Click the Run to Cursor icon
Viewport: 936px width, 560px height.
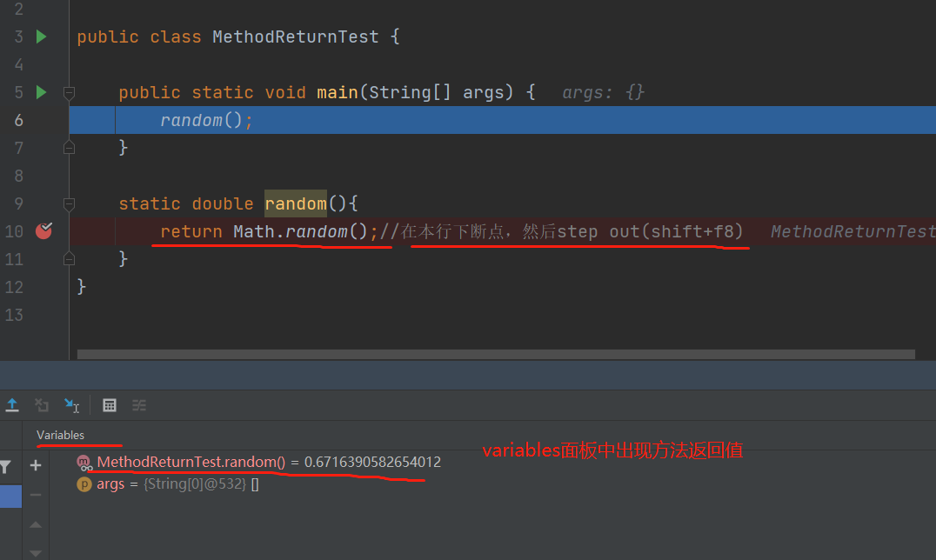73,405
